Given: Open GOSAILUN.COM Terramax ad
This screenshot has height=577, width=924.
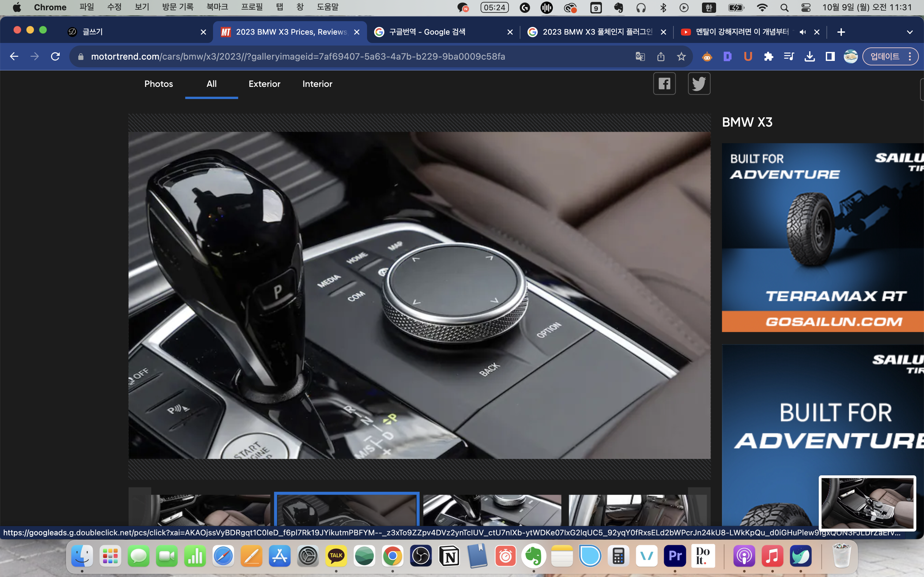Looking at the screenshot, I should tap(822, 321).
